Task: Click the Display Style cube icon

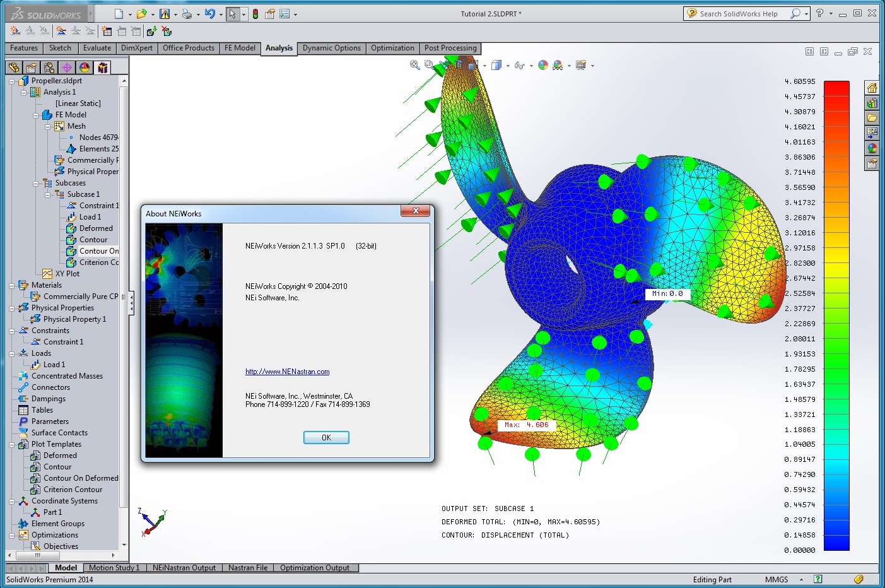Action: 496,65
